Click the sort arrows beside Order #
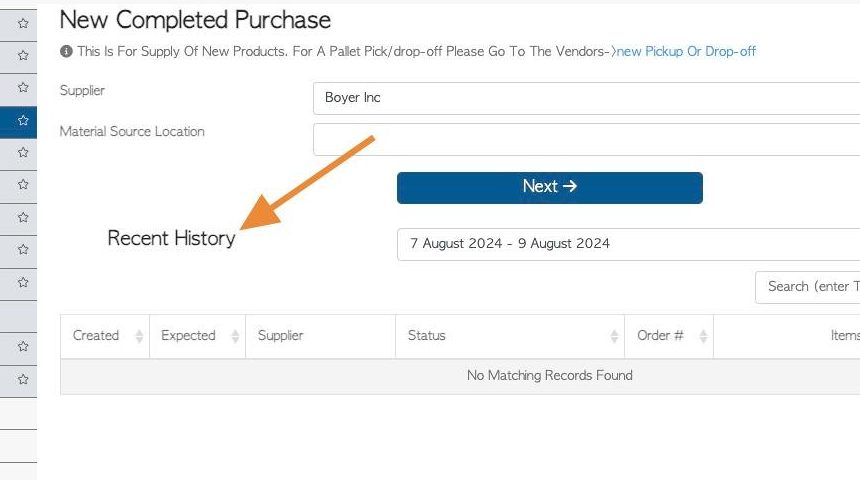The height and width of the screenshot is (480, 860). click(x=703, y=336)
